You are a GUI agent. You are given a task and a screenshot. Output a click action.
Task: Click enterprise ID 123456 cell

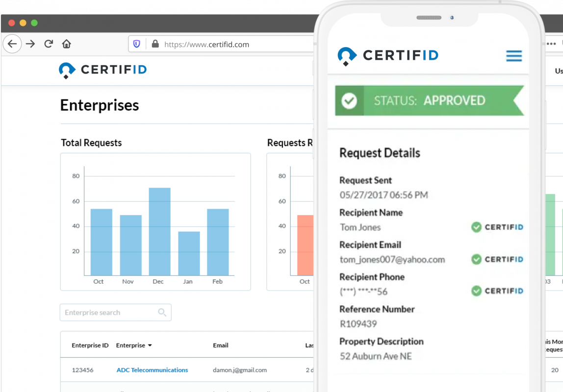(82, 370)
